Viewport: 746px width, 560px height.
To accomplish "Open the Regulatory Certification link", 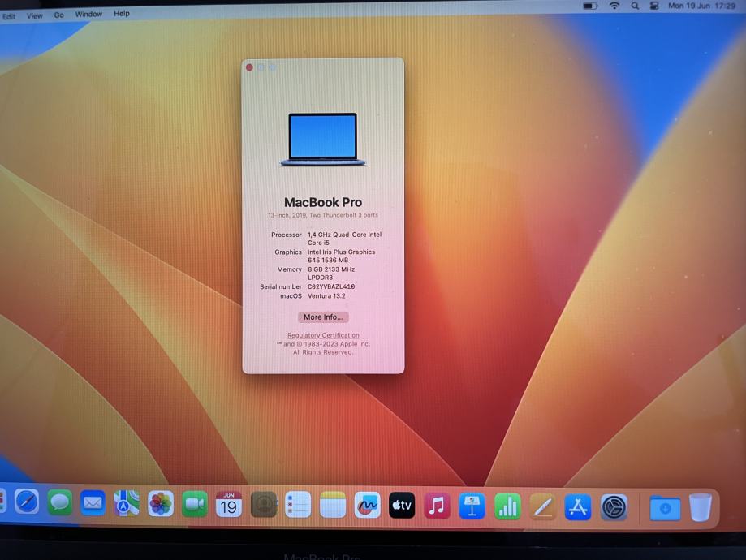I will (x=323, y=335).
